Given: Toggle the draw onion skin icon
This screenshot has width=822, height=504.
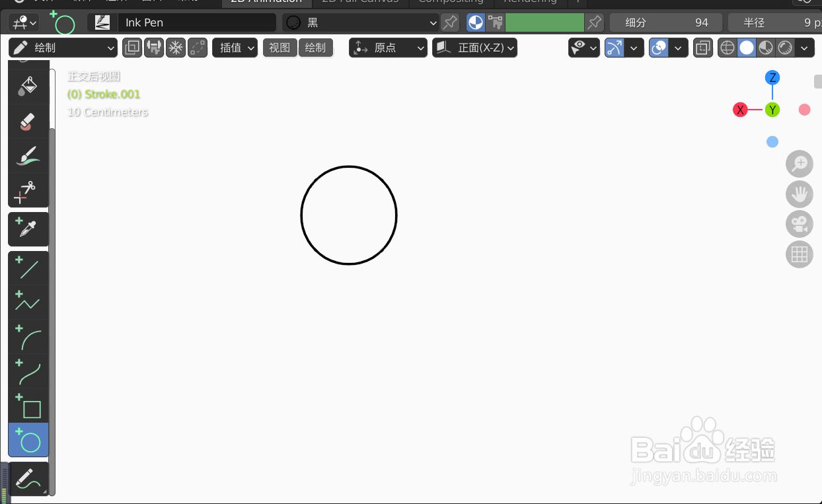Looking at the screenshot, I should [x=154, y=48].
